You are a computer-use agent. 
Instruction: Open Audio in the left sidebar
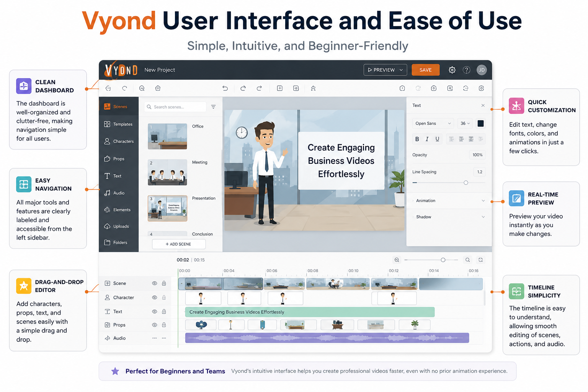[x=119, y=193]
